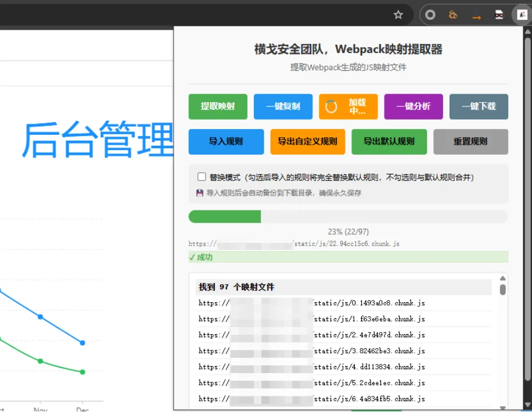Open the Webpack extractor extension icon

coord(522,15)
